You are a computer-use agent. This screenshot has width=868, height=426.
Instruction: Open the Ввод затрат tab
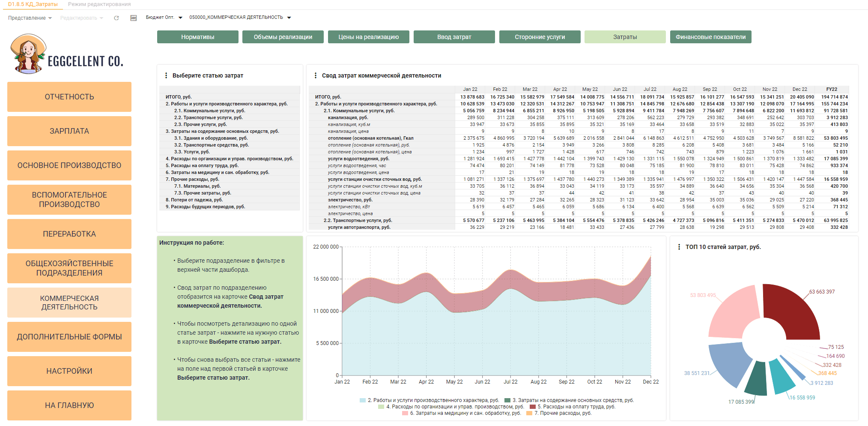[454, 37]
